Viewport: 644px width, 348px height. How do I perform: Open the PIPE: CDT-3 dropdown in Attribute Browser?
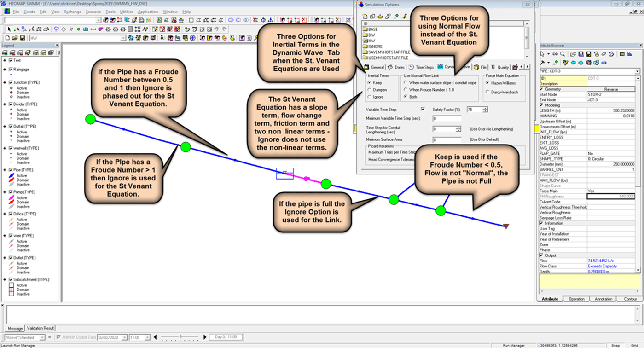coord(638,71)
